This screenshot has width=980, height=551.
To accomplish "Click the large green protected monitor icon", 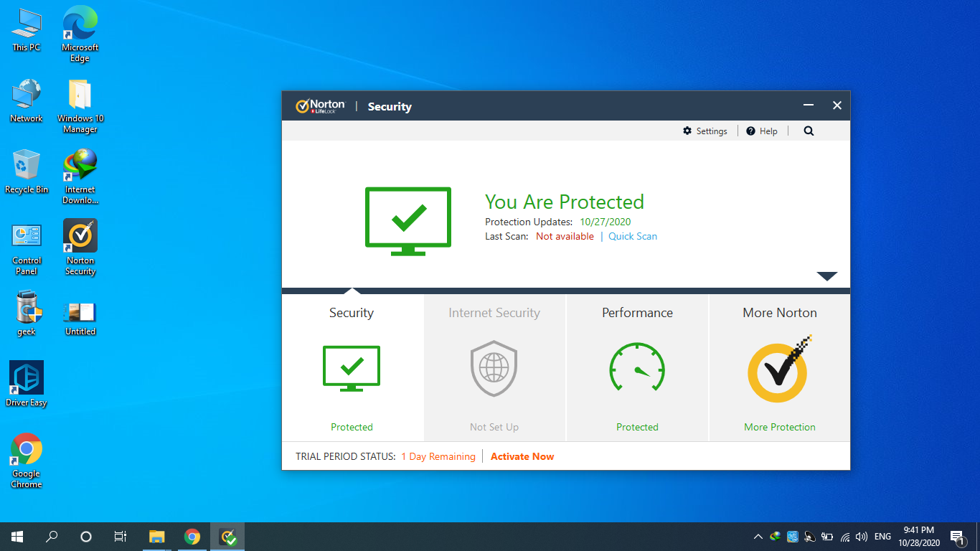I will 408,221.
